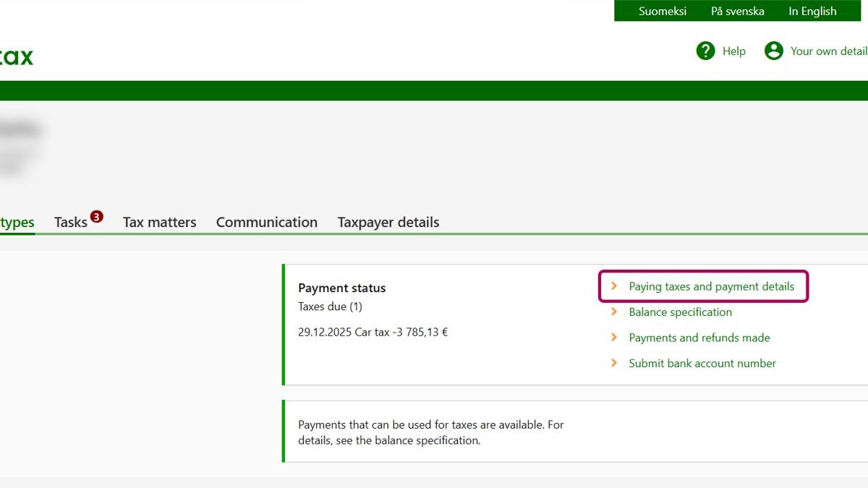Image resolution: width=868 pixels, height=488 pixels.
Task: Open Submit bank account number link
Action: pos(702,364)
